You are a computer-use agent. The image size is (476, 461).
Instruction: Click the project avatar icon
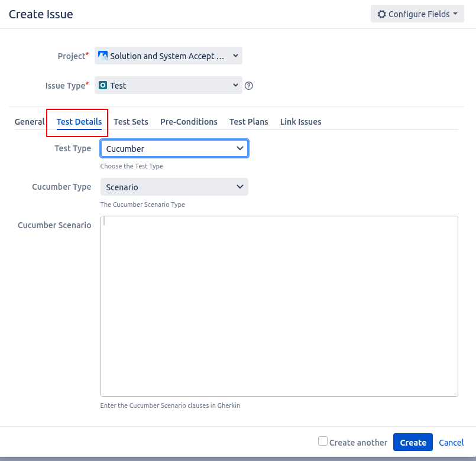tap(103, 56)
